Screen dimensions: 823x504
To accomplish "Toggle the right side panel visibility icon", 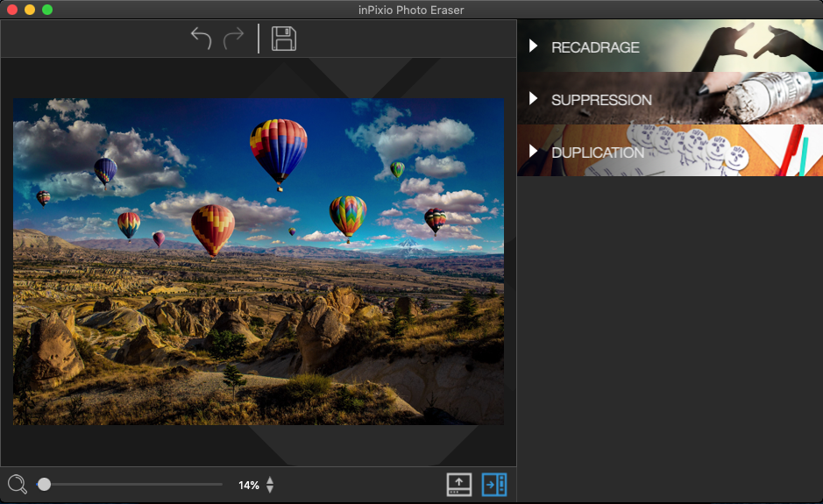I will pyautogui.click(x=494, y=484).
